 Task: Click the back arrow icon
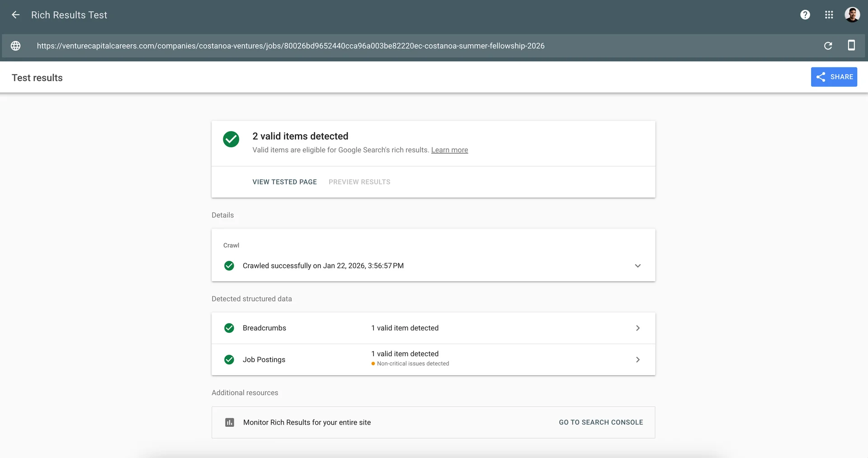click(x=15, y=15)
